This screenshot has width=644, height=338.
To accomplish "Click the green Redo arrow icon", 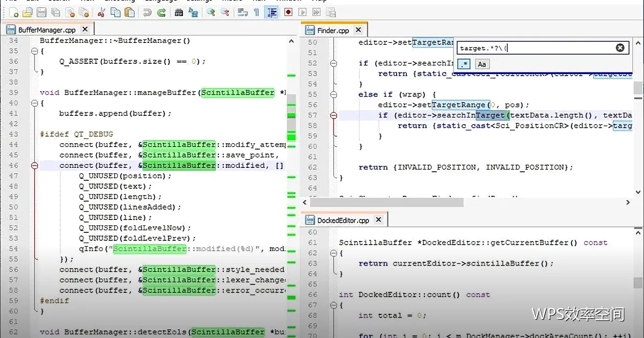I will pyautogui.click(x=161, y=12).
